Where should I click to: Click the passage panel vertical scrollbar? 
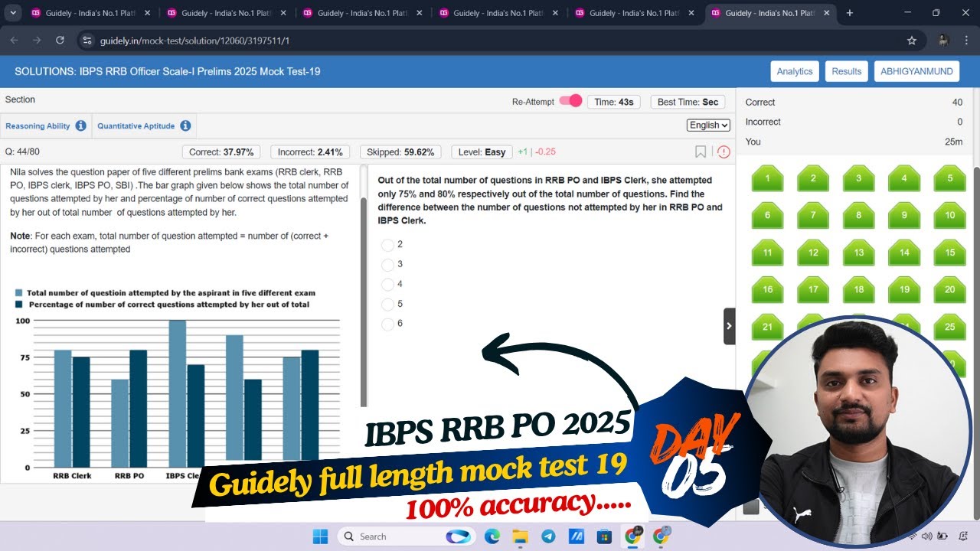364,302
